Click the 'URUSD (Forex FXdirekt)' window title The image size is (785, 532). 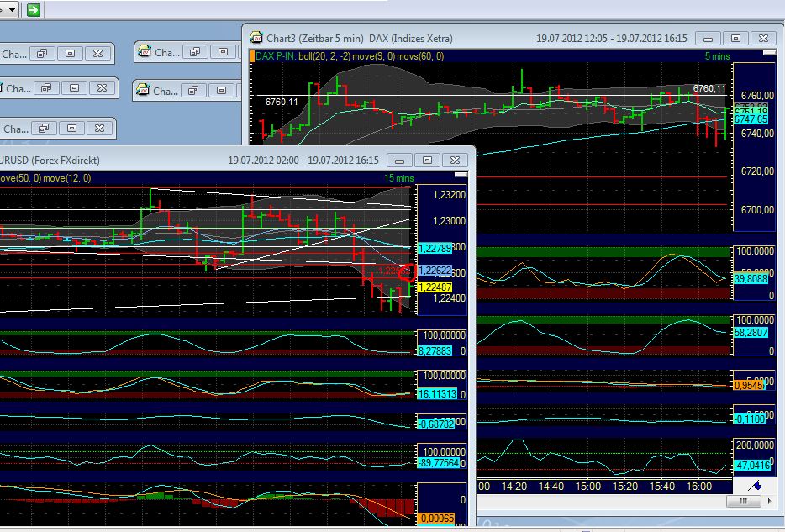50,161
